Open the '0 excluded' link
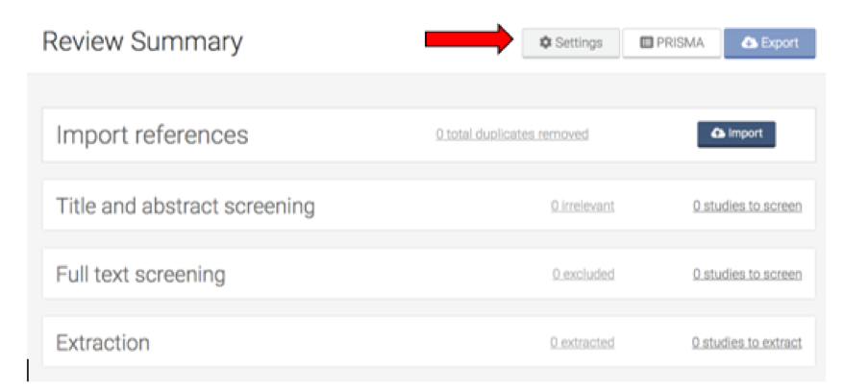The width and height of the screenshot is (868, 392). (x=583, y=274)
